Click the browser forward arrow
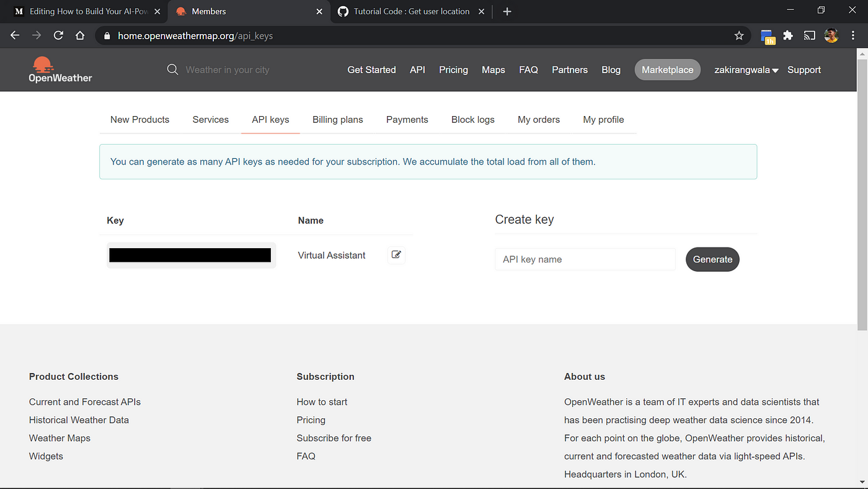The width and height of the screenshot is (868, 489). point(37,35)
